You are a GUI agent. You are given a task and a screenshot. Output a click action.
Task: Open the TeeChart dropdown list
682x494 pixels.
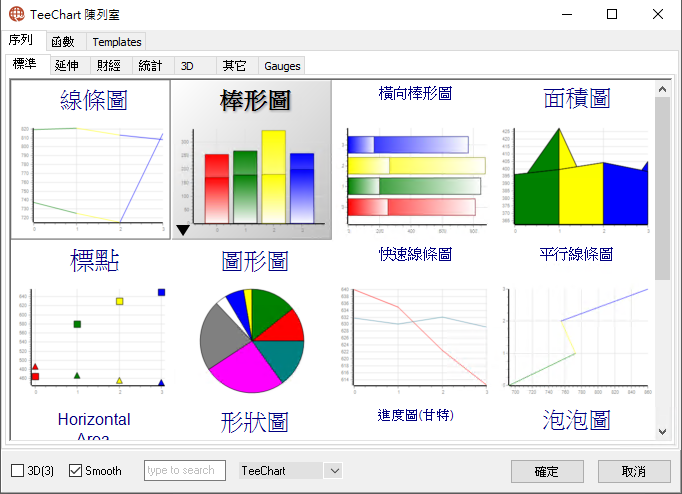pos(334,471)
